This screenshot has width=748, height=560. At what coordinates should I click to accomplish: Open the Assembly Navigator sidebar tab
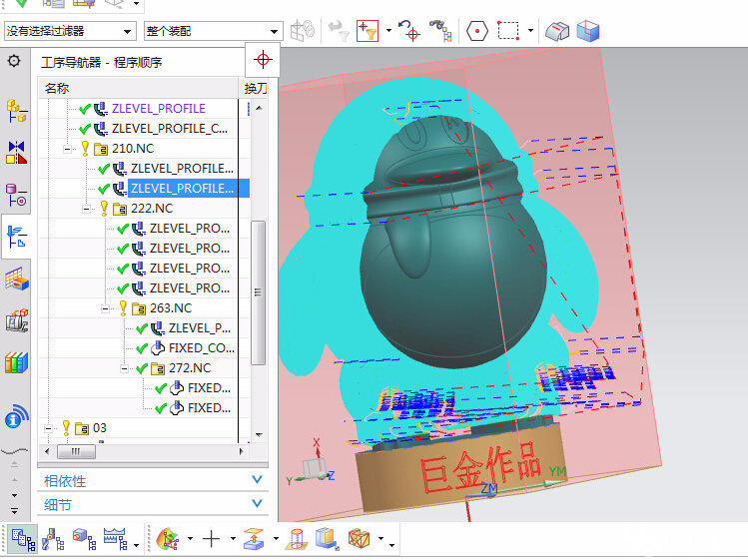pyautogui.click(x=16, y=111)
